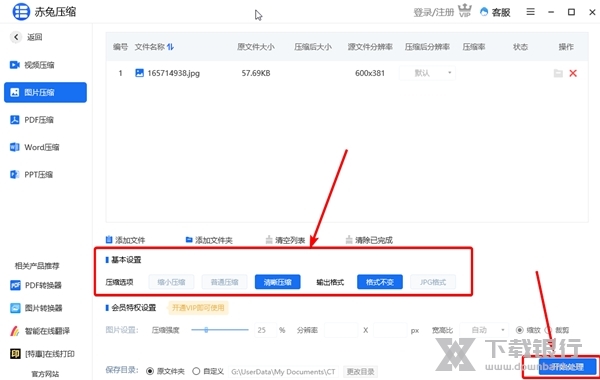Click 开通VIP即可使用 badge
The width and height of the screenshot is (600, 380).
pos(198,308)
